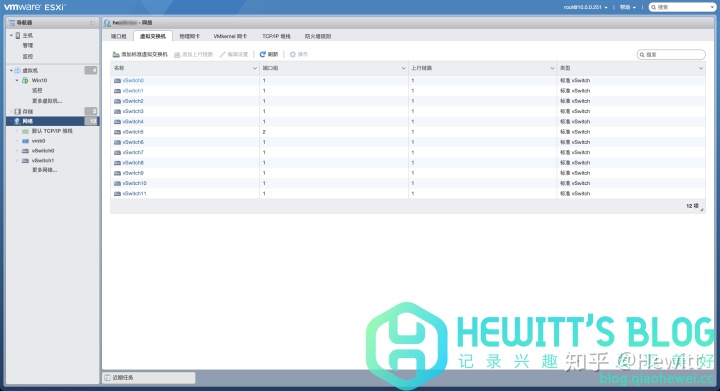Viewport: 720px width, 391px height.
Task: Click the host (主机) icon in navigator
Action: pos(18,35)
